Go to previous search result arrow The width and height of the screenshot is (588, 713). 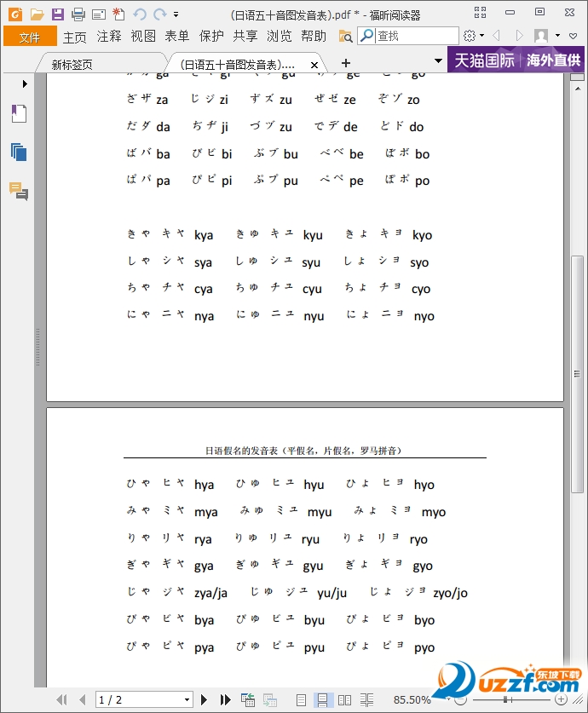pyautogui.click(x=497, y=36)
